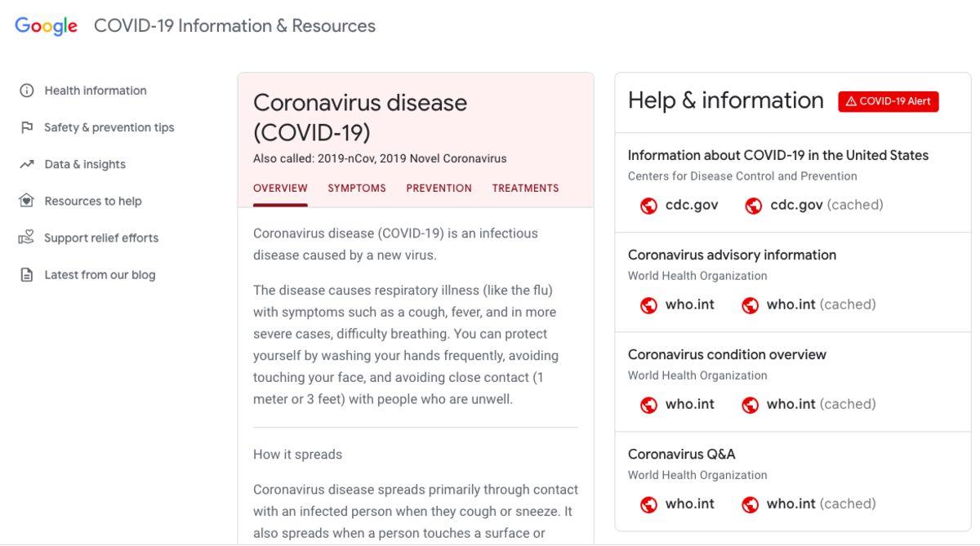Viewport: 980px width, 546px height.
Task: Open the PREVENTION tab
Action: pyautogui.click(x=439, y=187)
